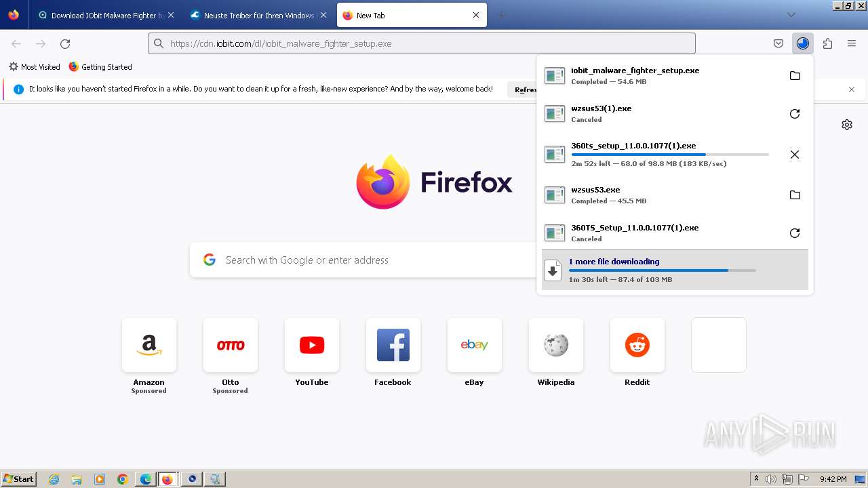Show hidden system tray icons arrow
Screen dimensions: 868x488
pos(756,479)
